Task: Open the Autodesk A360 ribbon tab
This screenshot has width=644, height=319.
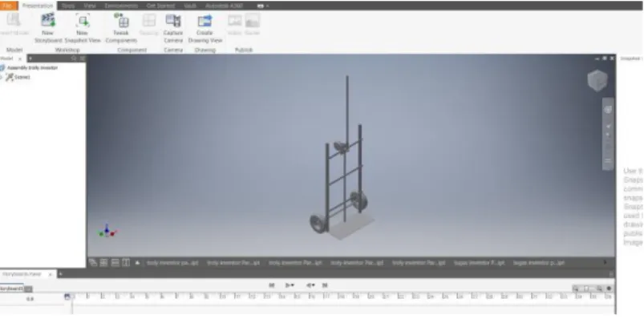Action: [225, 6]
